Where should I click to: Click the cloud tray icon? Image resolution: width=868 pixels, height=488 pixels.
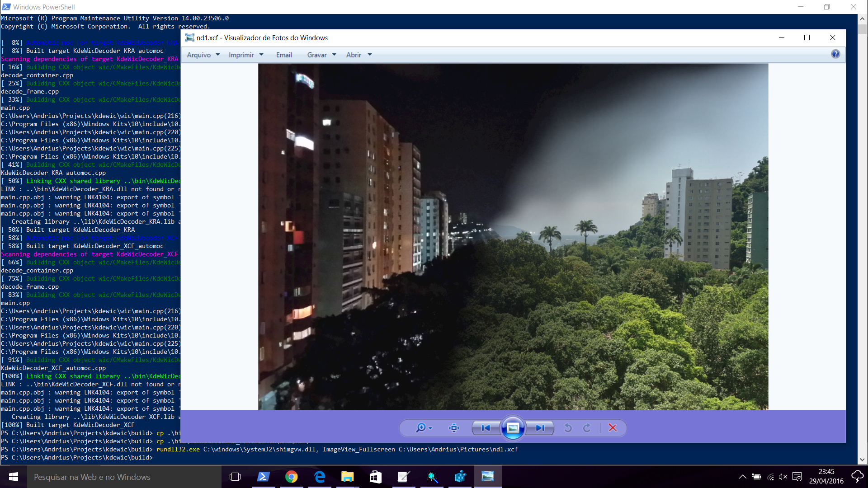(x=857, y=476)
